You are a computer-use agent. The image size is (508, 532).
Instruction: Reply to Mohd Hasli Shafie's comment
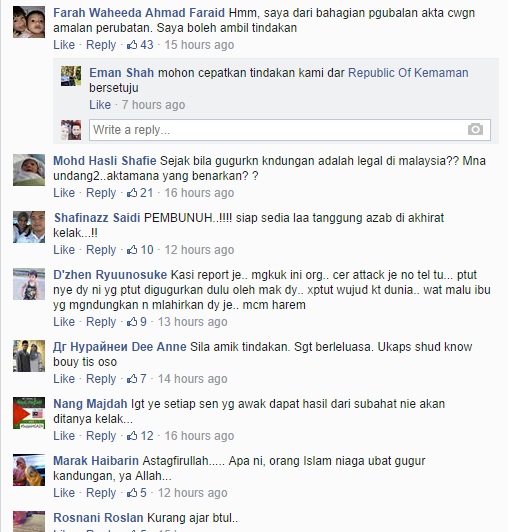click(x=101, y=193)
